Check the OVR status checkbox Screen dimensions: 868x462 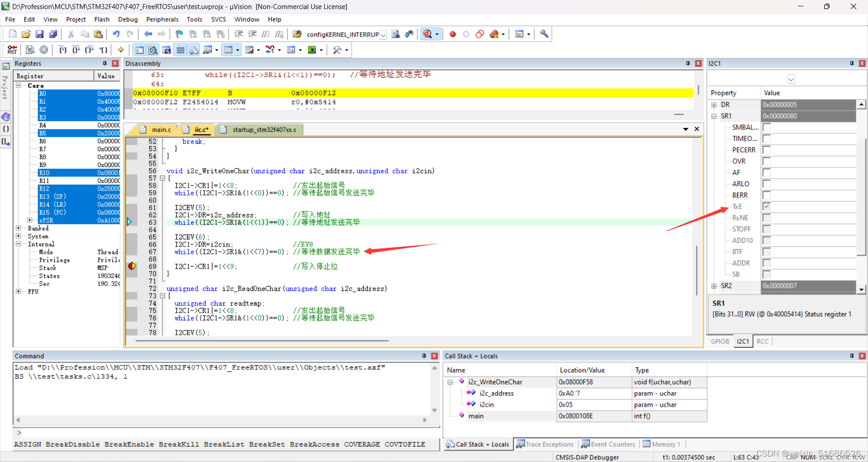pyautogui.click(x=767, y=161)
